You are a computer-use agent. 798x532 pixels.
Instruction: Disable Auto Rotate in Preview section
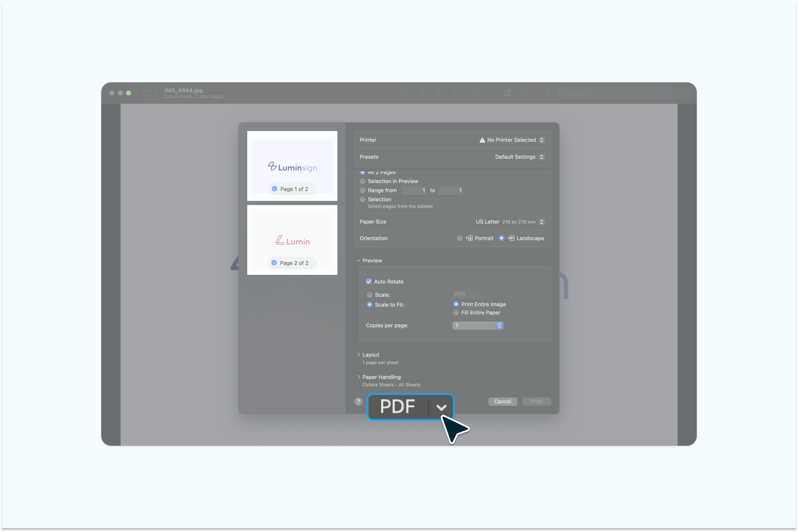point(369,281)
